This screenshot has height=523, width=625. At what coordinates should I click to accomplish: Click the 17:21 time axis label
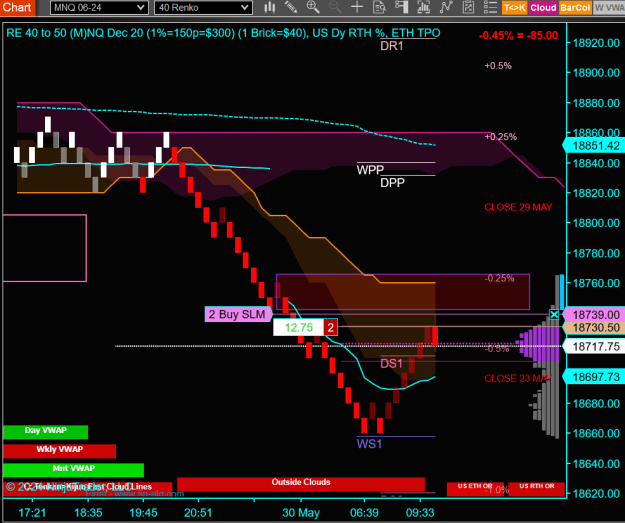[32, 513]
